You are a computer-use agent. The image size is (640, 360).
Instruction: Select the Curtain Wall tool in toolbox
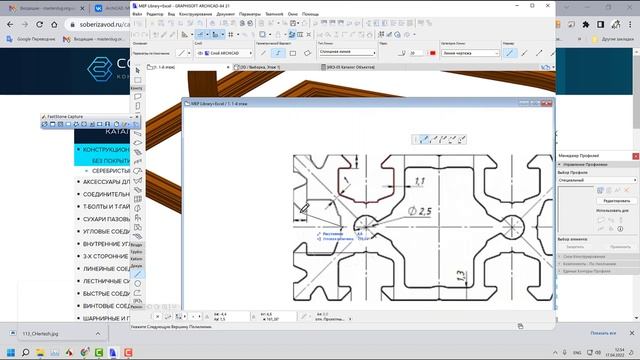pyautogui.click(x=138, y=199)
